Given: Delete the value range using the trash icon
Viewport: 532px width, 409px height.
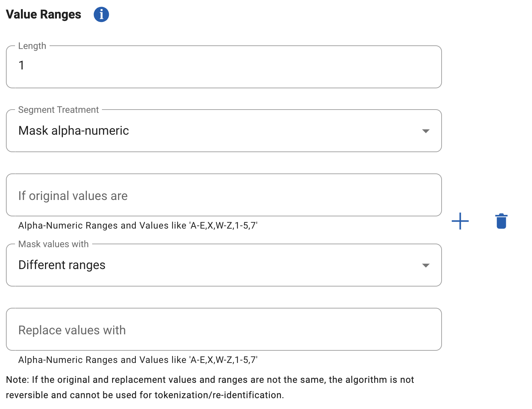Looking at the screenshot, I should [x=501, y=221].
